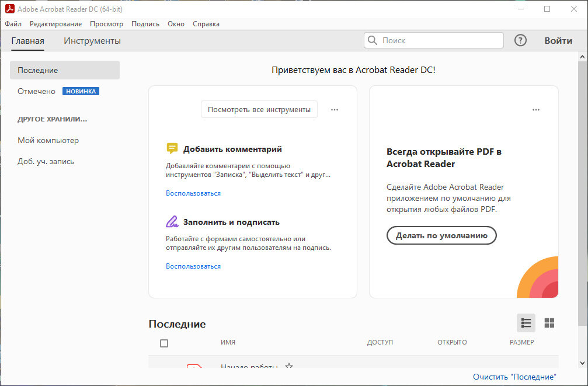This screenshot has width=588, height=386.
Task: Open the Окно menu
Action: pos(176,23)
